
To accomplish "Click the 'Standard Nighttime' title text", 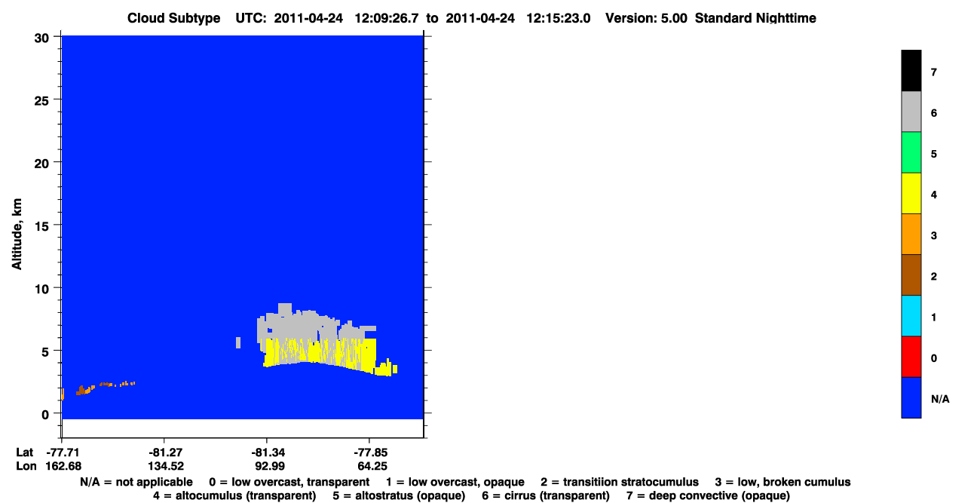I will [755, 18].
